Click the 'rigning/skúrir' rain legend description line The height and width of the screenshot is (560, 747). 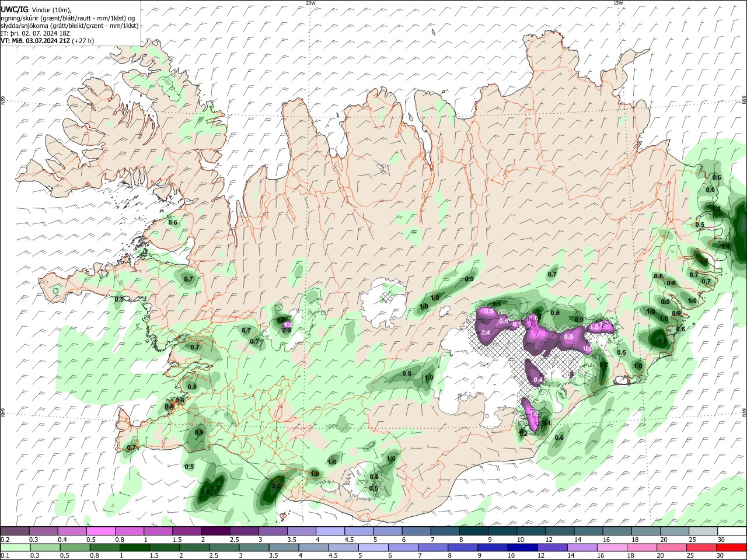pyautogui.click(x=68, y=18)
